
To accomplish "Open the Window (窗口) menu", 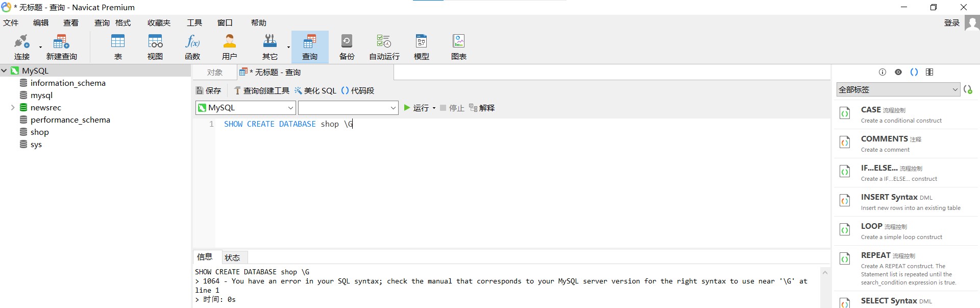I will [225, 23].
